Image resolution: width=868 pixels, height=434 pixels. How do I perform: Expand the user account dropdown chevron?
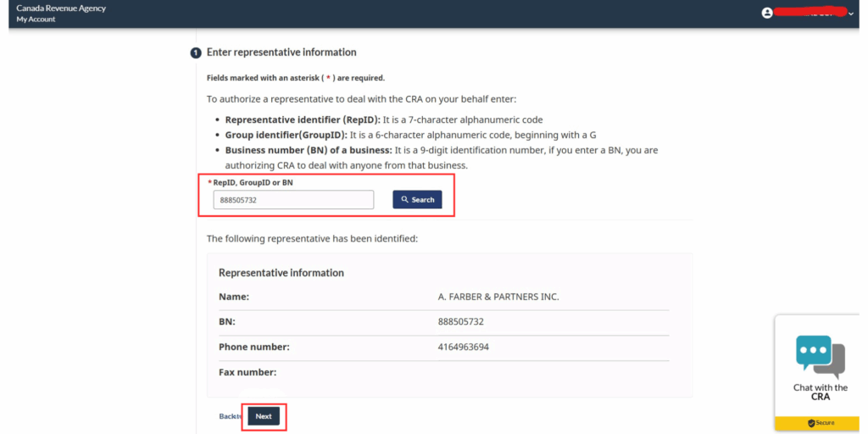pyautogui.click(x=851, y=14)
